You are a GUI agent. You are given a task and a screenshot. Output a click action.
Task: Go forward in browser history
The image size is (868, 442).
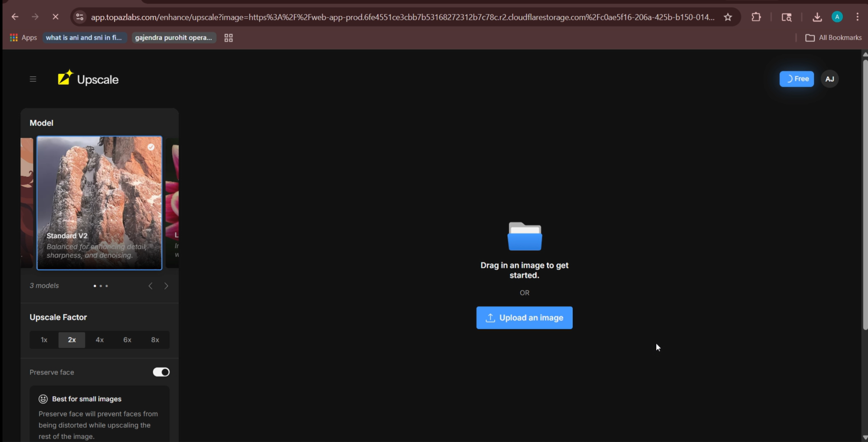pyautogui.click(x=35, y=17)
